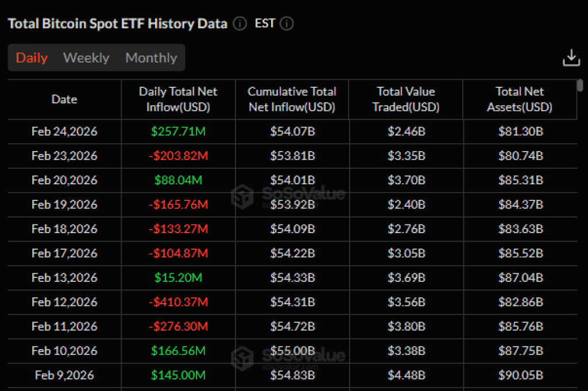The height and width of the screenshot is (391, 588).
Task: Select the Daily tab
Action: pyautogui.click(x=32, y=58)
